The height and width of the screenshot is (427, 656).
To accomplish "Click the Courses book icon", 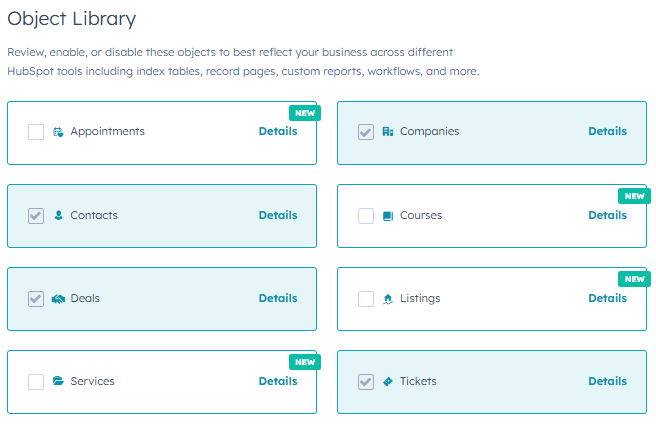I will 388,215.
